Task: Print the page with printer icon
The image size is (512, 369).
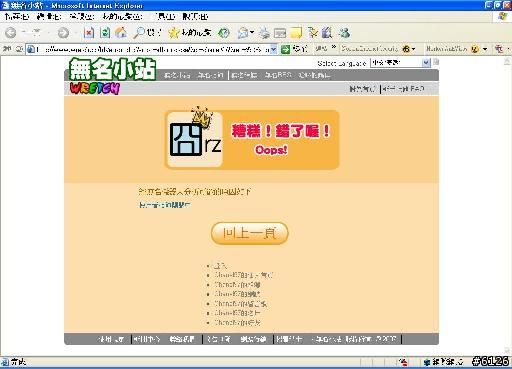Action: 264,33
